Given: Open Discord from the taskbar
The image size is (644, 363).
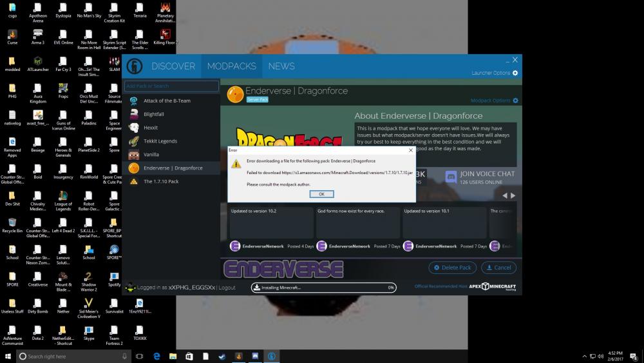Looking at the screenshot, I should point(255,357).
